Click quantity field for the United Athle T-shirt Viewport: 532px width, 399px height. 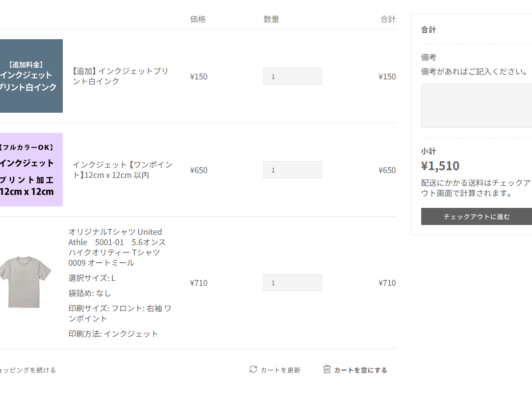pos(292,283)
